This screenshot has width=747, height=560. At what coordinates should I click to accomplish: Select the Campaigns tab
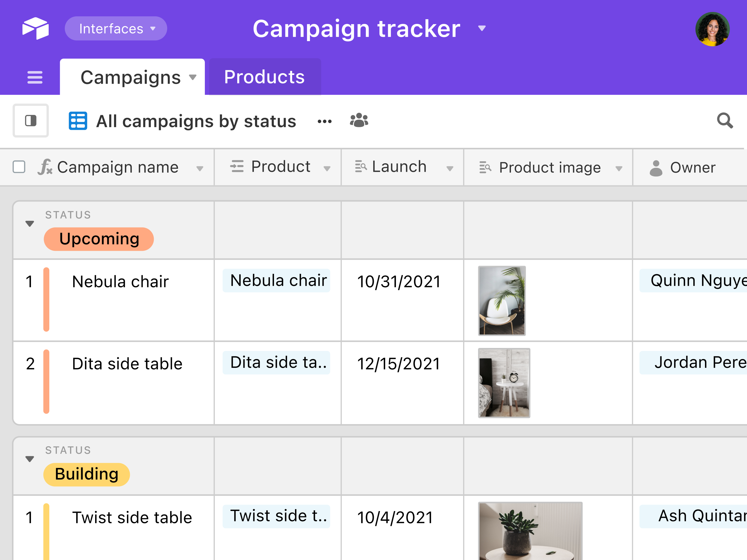click(132, 77)
